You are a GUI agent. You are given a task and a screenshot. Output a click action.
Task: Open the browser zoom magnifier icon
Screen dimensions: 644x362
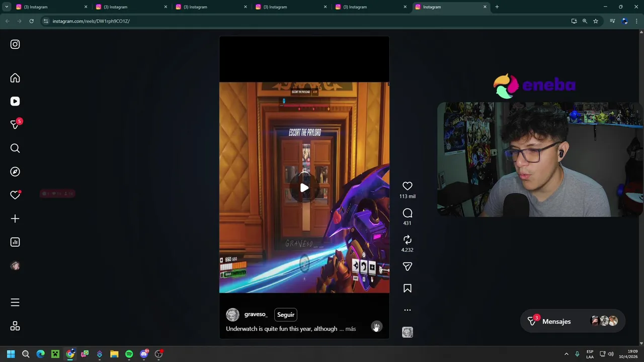click(x=585, y=21)
